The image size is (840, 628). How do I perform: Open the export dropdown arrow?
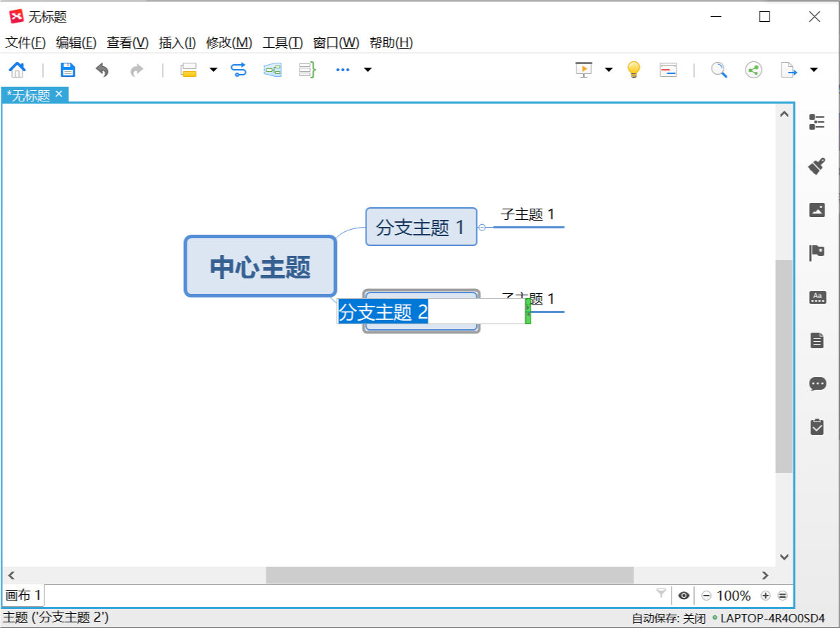click(814, 70)
